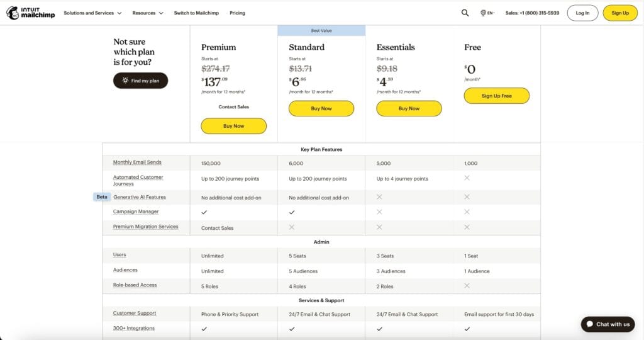Click the Sign Up Free button
Screen dimensions: 644x340
point(497,96)
